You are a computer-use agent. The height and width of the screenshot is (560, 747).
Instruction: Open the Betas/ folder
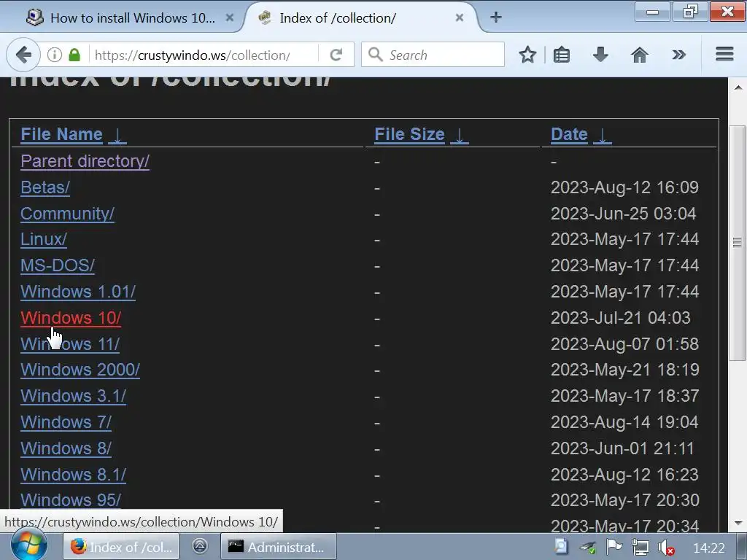tap(45, 187)
